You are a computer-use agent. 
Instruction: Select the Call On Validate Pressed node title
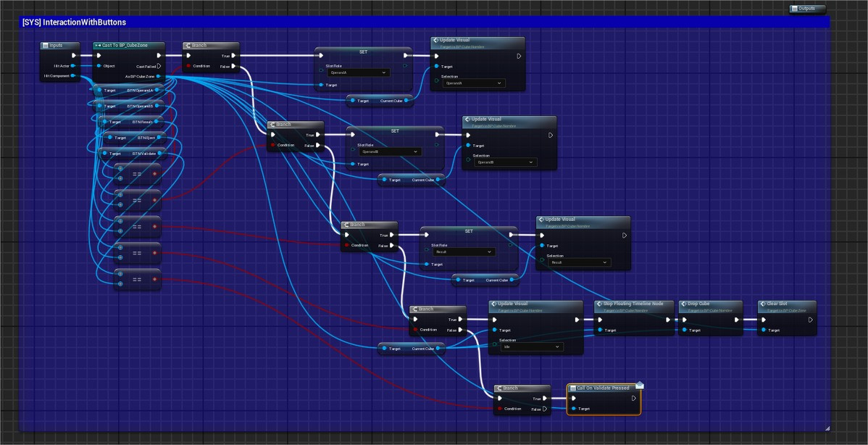[603, 388]
